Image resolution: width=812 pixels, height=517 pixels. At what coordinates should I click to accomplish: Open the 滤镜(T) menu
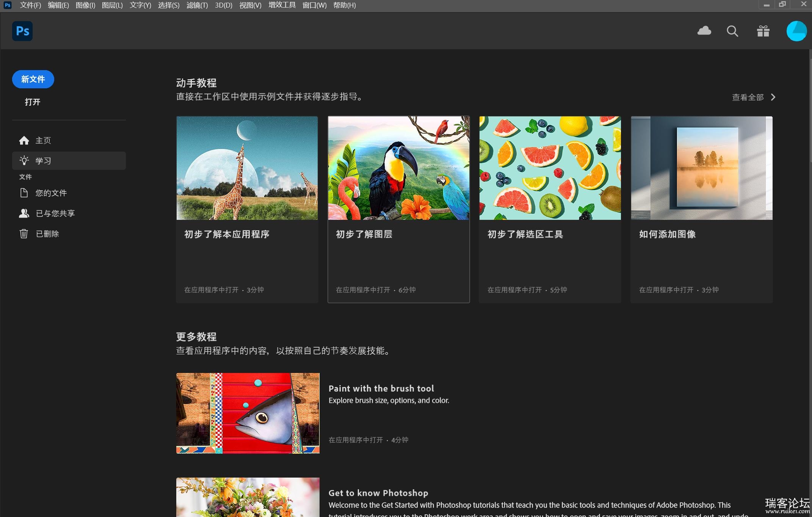[x=197, y=5]
